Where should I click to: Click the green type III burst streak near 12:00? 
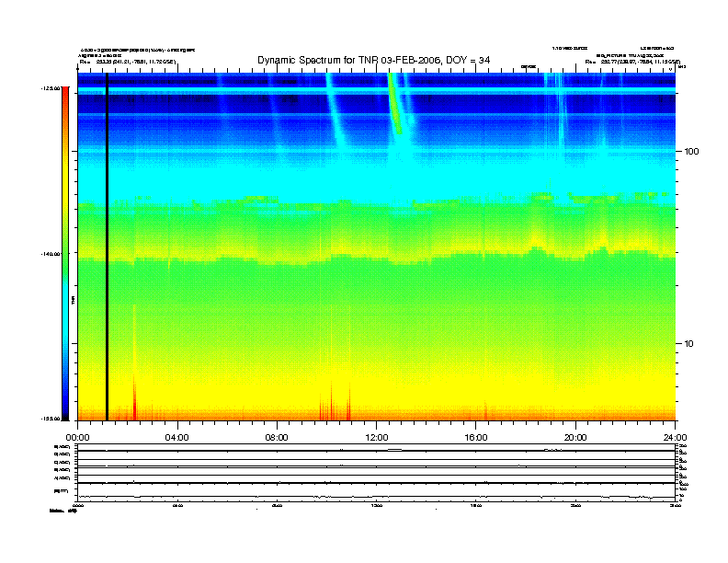pyautogui.click(x=394, y=103)
